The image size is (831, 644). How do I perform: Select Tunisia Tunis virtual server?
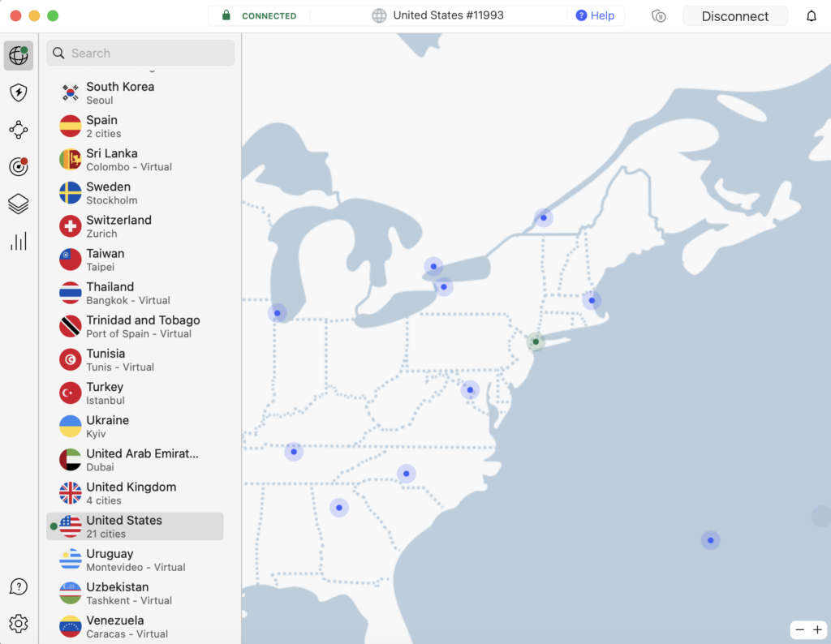(136, 359)
